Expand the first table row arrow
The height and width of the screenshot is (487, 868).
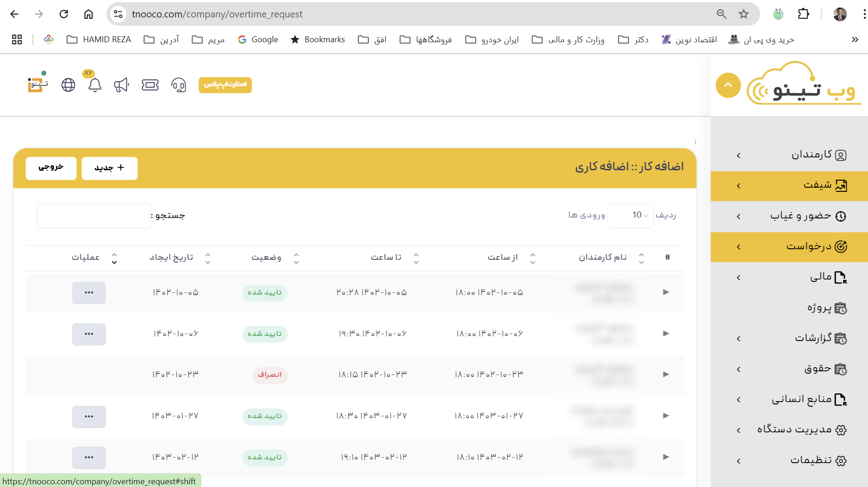[x=666, y=292]
